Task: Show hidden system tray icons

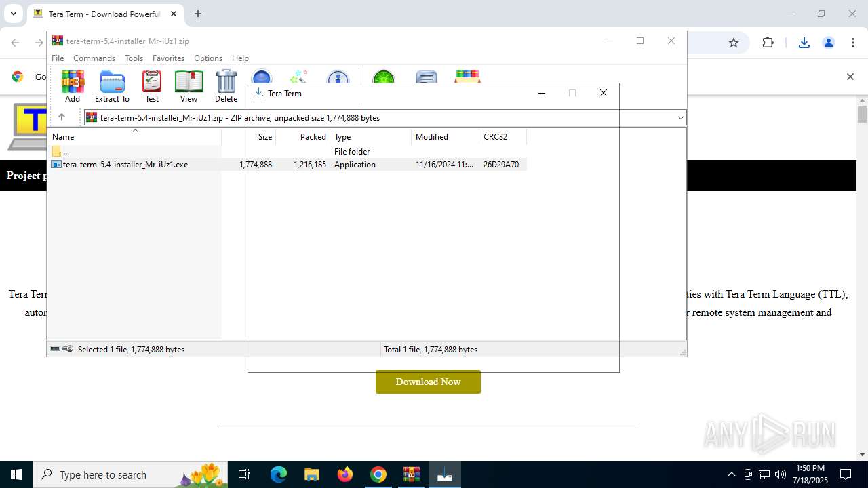Action: (x=732, y=474)
